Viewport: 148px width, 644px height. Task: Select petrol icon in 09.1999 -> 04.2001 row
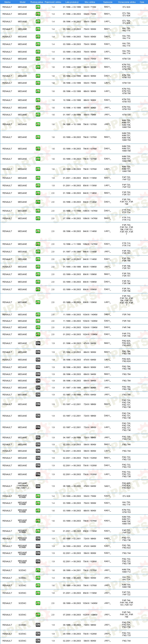click(38, 571)
